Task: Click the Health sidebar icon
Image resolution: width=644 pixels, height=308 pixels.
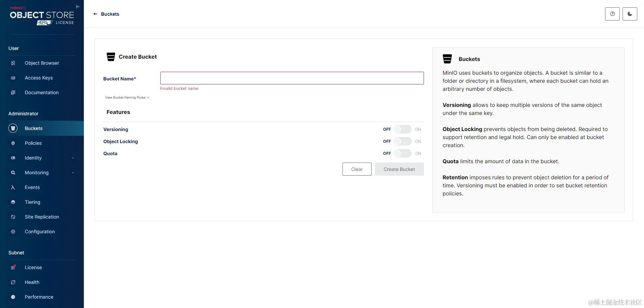Action: [x=13, y=282]
